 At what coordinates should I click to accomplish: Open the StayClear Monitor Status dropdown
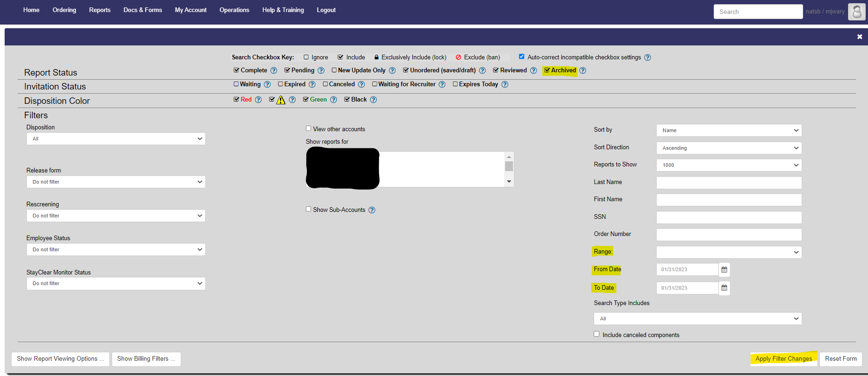point(116,283)
